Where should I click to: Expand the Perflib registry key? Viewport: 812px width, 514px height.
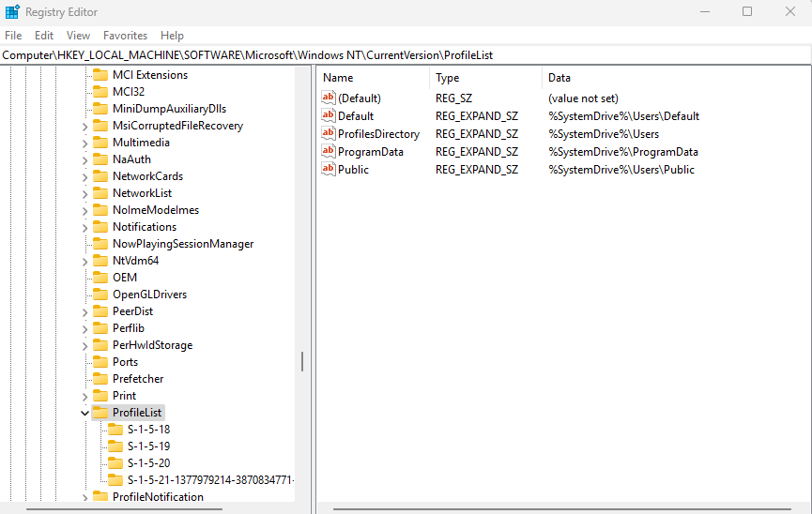tap(85, 328)
